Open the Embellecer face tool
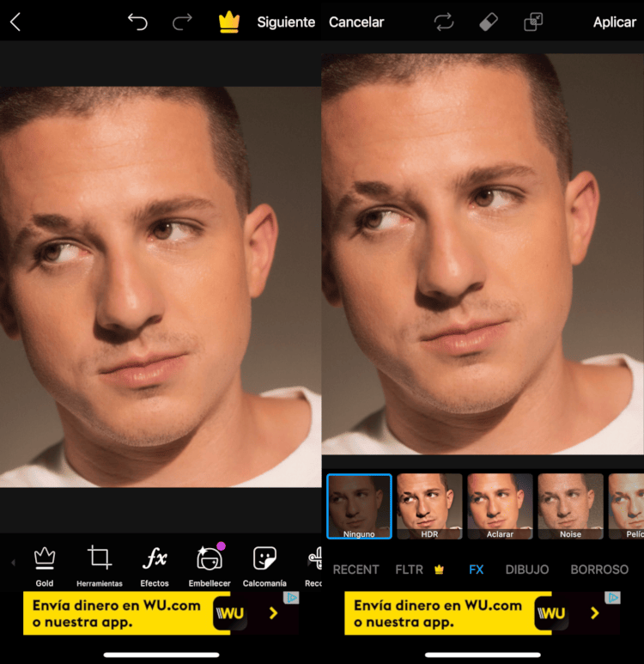Image resolution: width=644 pixels, height=664 pixels. (210, 565)
